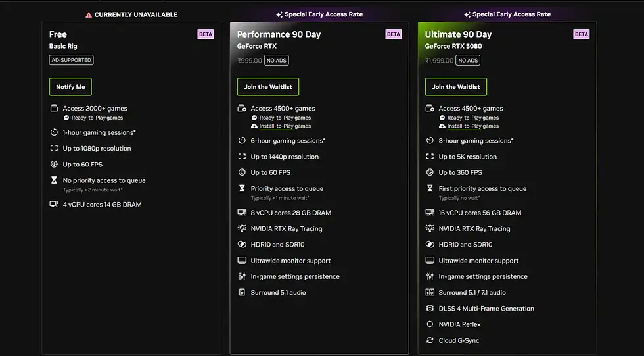Click AD-SUPPORTED tag on Free plan
Image resolution: width=644 pixels, height=356 pixels.
(71, 60)
